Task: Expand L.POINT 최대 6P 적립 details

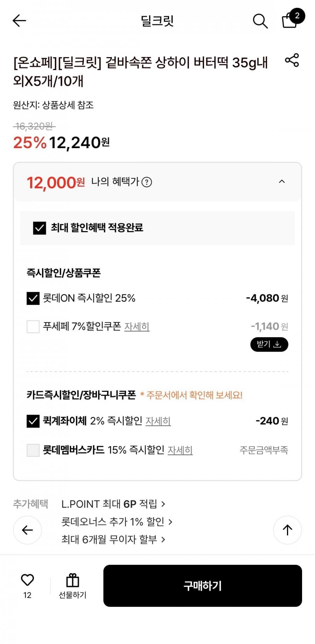Action: pyautogui.click(x=113, y=504)
